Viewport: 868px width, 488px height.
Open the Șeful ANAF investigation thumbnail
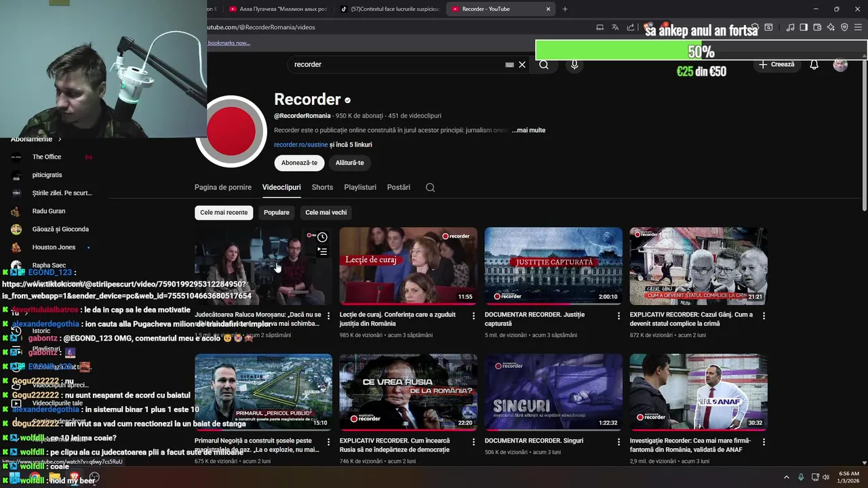pos(698,392)
